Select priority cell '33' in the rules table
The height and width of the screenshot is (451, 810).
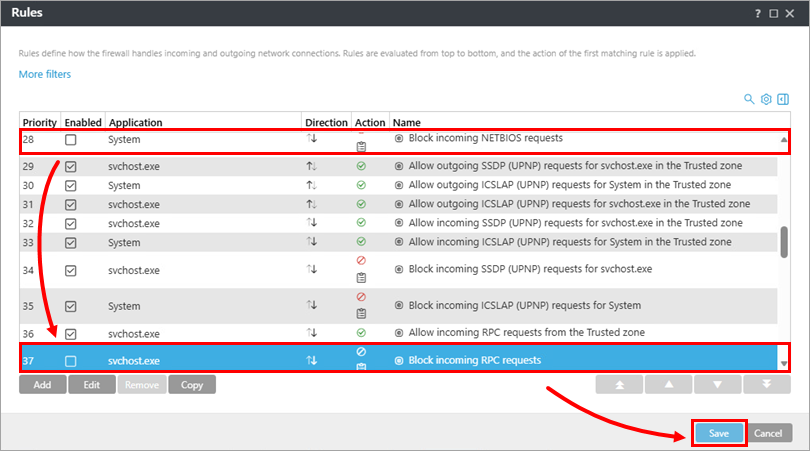[x=28, y=242]
